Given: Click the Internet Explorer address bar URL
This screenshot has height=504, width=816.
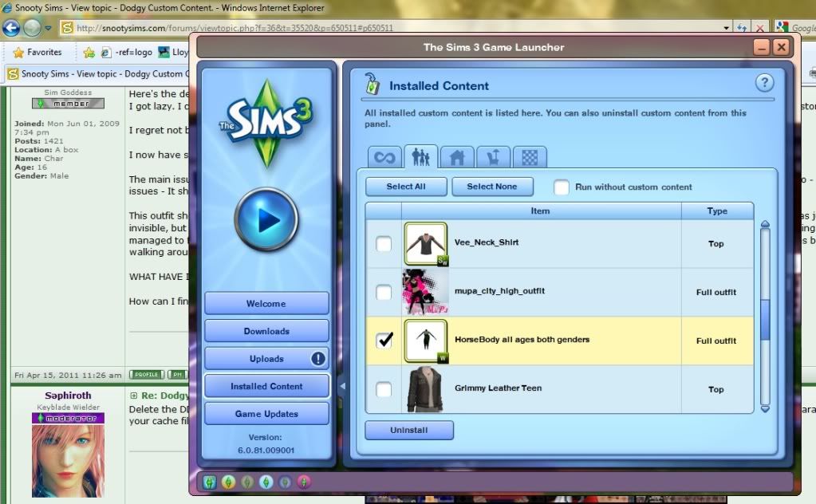Looking at the screenshot, I should pyautogui.click(x=235, y=28).
